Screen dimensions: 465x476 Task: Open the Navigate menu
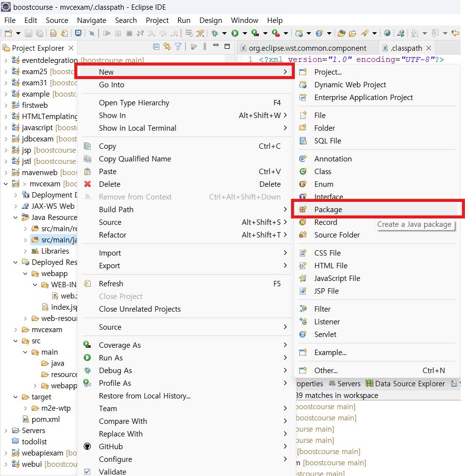pyautogui.click(x=92, y=20)
